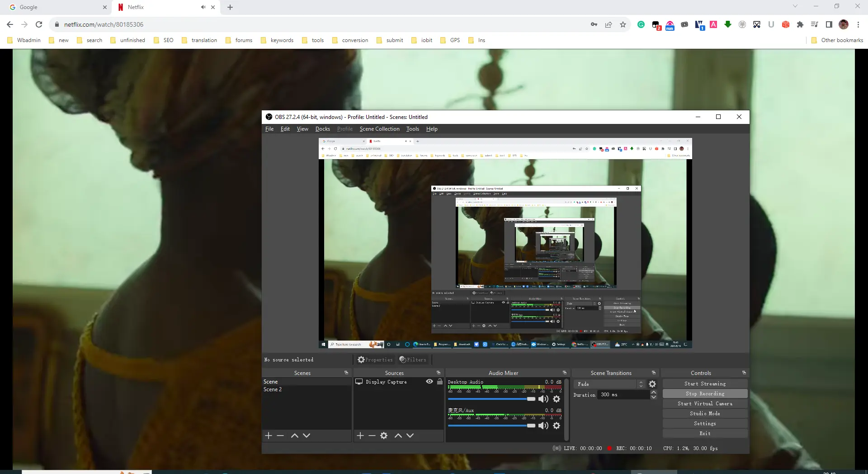
Task: Increase Duration with the up stepper arrow
Action: click(x=653, y=392)
